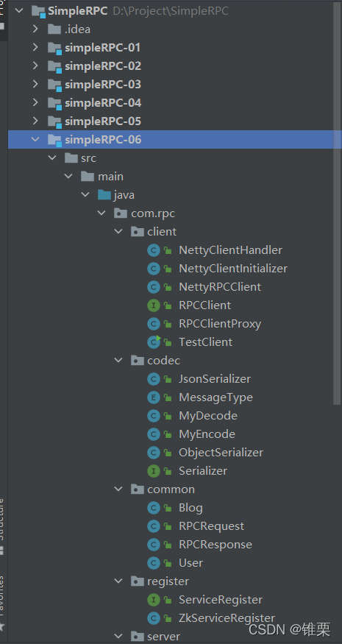Image resolution: width=342 pixels, height=644 pixels.
Task: Click the Blog class icon
Action: [x=154, y=508]
